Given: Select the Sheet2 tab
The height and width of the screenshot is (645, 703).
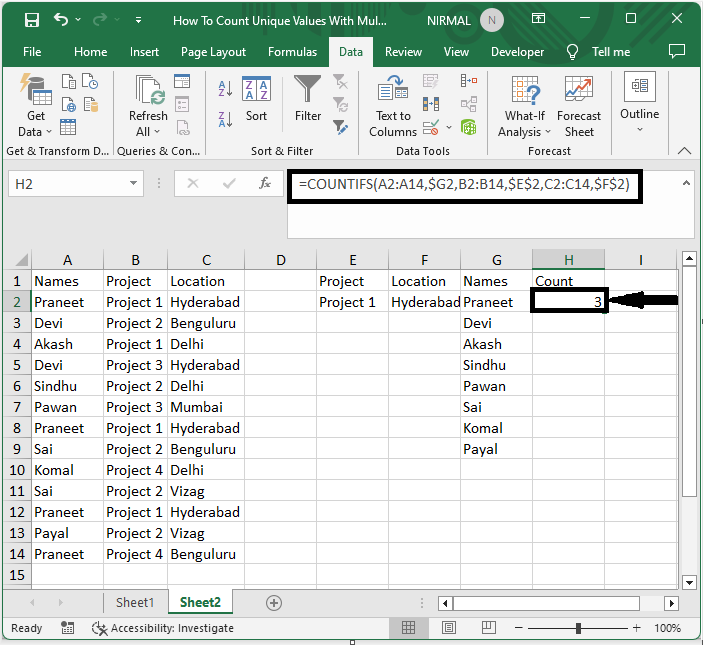Looking at the screenshot, I should [x=200, y=602].
